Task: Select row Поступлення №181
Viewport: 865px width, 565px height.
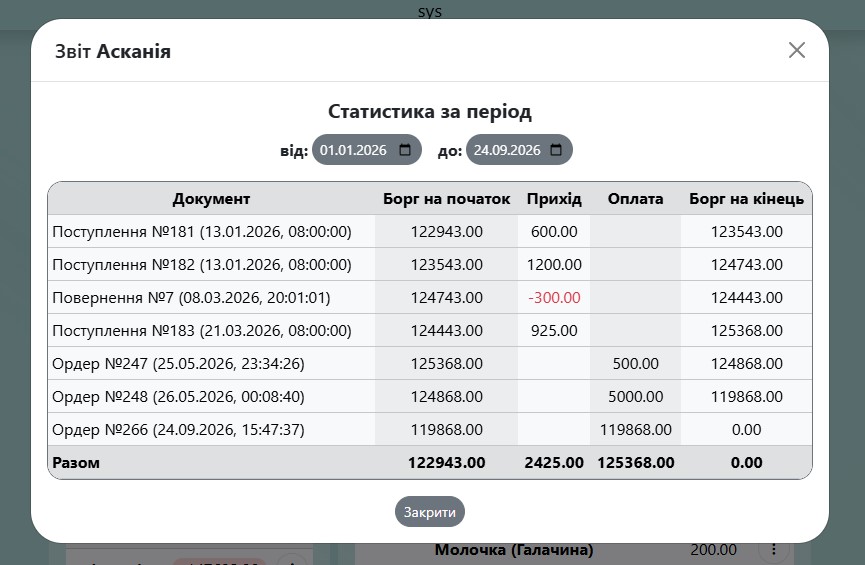Action: pos(430,231)
